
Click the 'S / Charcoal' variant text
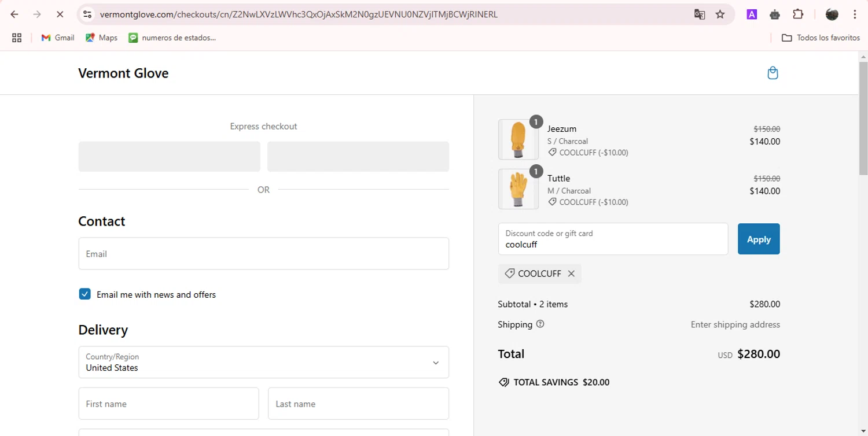tap(568, 141)
